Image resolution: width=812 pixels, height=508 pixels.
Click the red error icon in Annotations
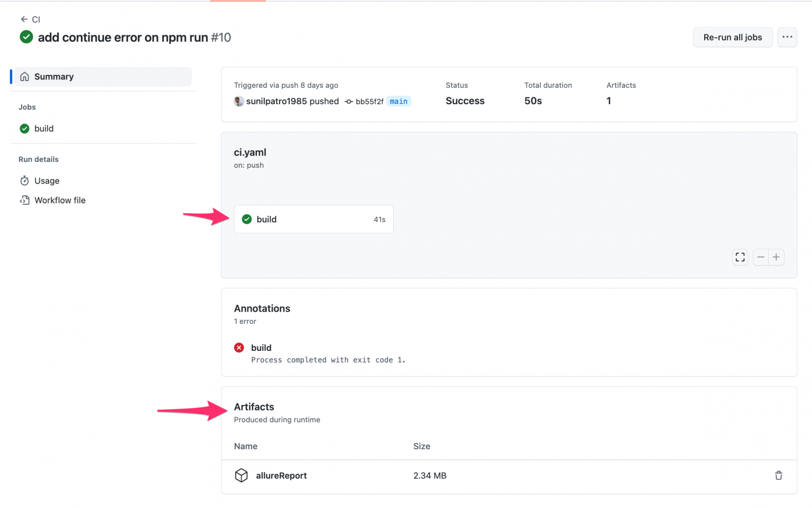pos(239,348)
